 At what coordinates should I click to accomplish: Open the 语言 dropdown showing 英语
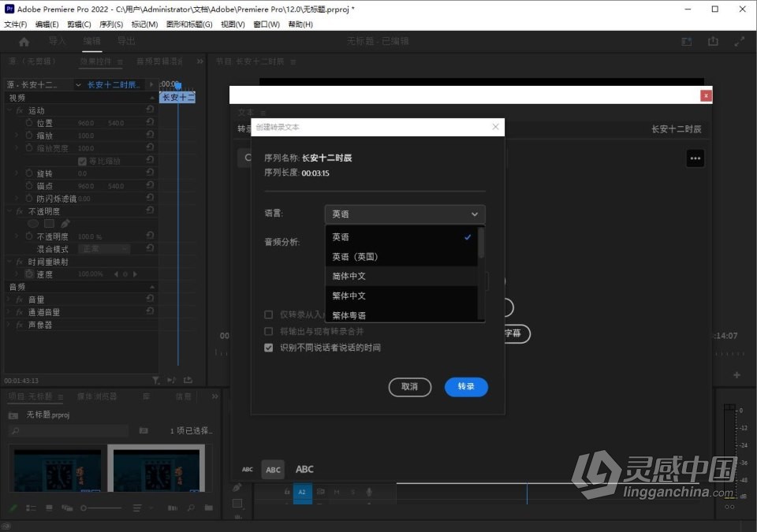(x=405, y=214)
